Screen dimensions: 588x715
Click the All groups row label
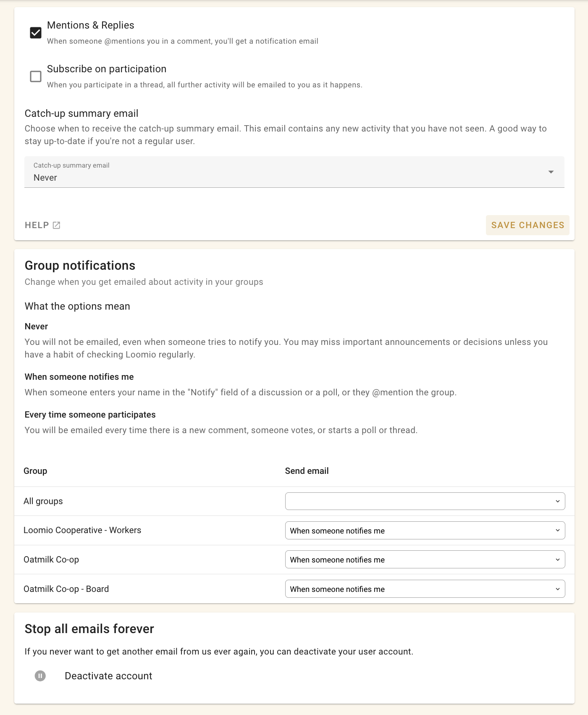click(43, 501)
